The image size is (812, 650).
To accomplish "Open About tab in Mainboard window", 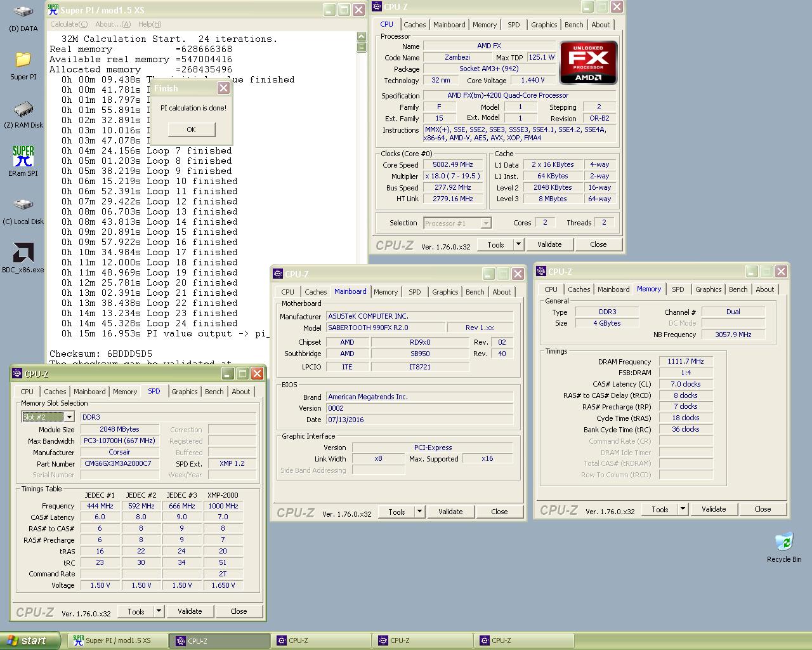I will pos(502,292).
